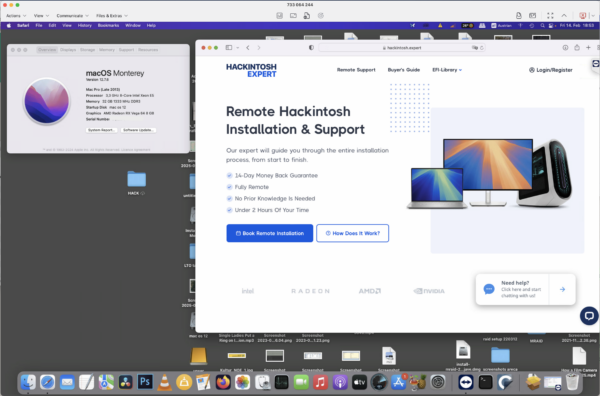Open a new Safari tab with plus
Viewport: 600px width, 396px height.
[x=588, y=47]
